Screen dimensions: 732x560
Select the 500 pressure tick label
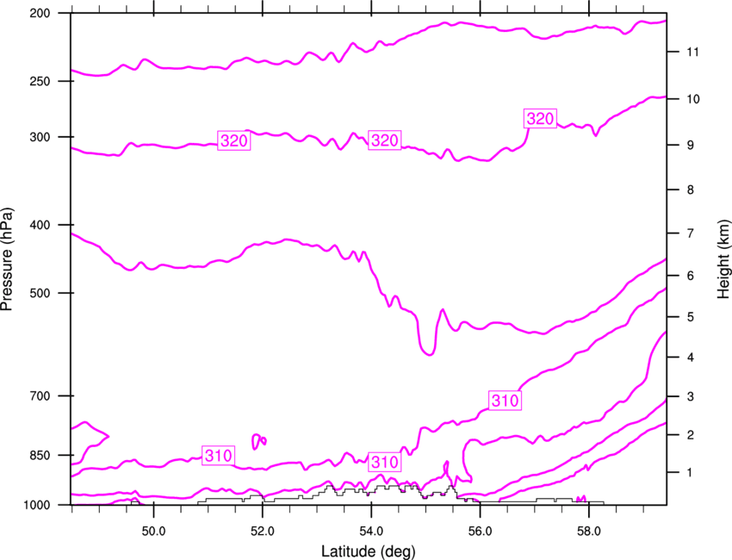coord(40,293)
